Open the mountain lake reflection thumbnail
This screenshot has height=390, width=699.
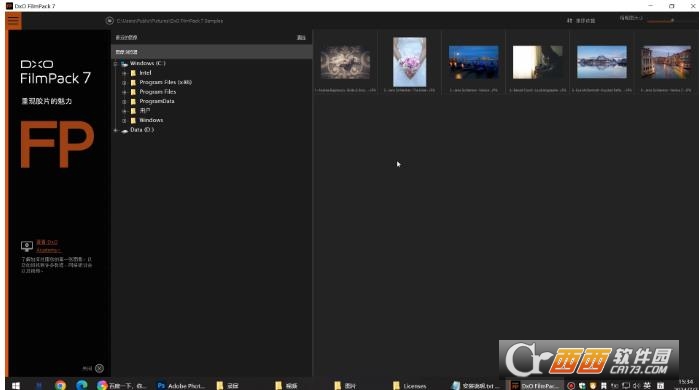(602, 62)
